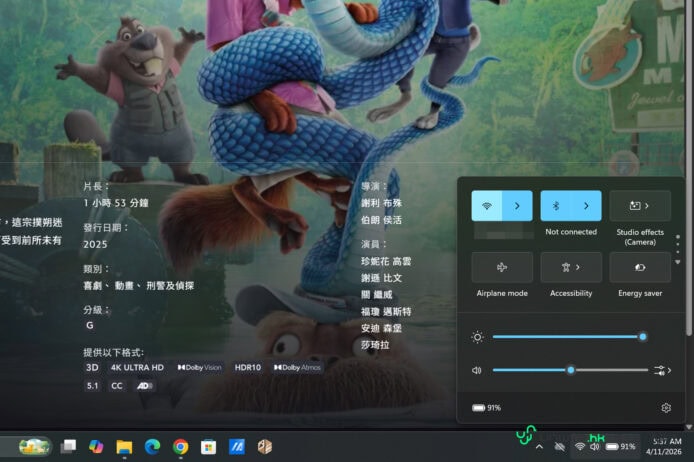Toggle Bluetooth on or off
This screenshot has width=694, height=462.
556,206
